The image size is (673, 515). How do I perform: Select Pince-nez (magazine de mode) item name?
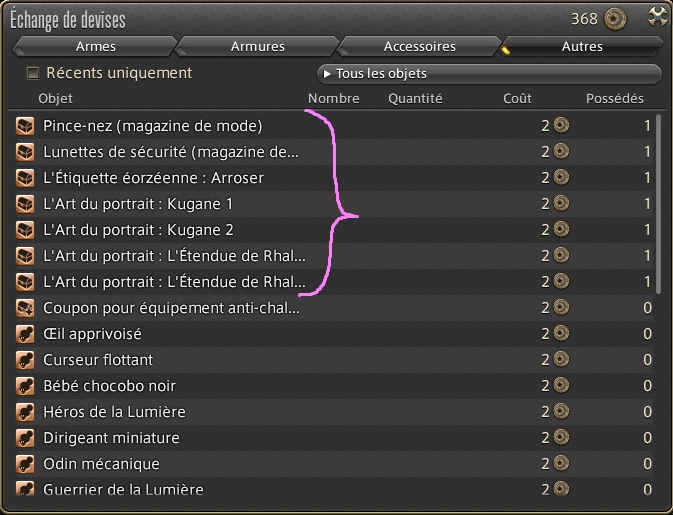153,126
